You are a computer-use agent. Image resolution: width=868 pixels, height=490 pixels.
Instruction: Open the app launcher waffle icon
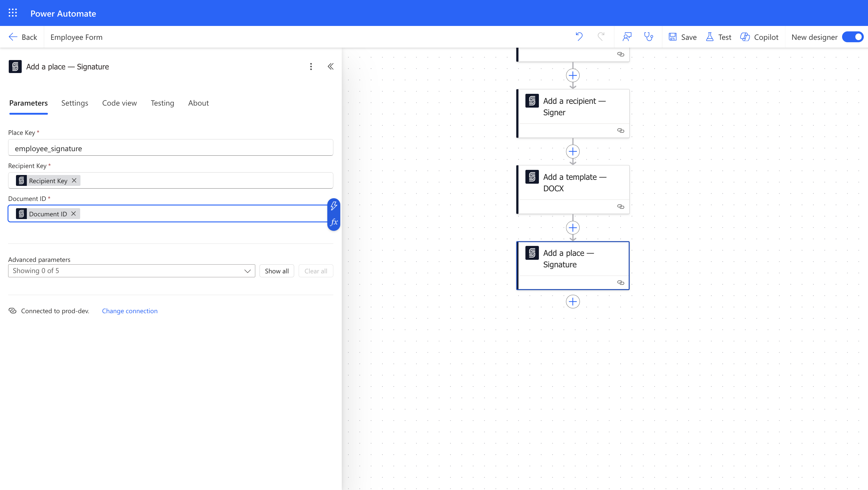point(13,13)
